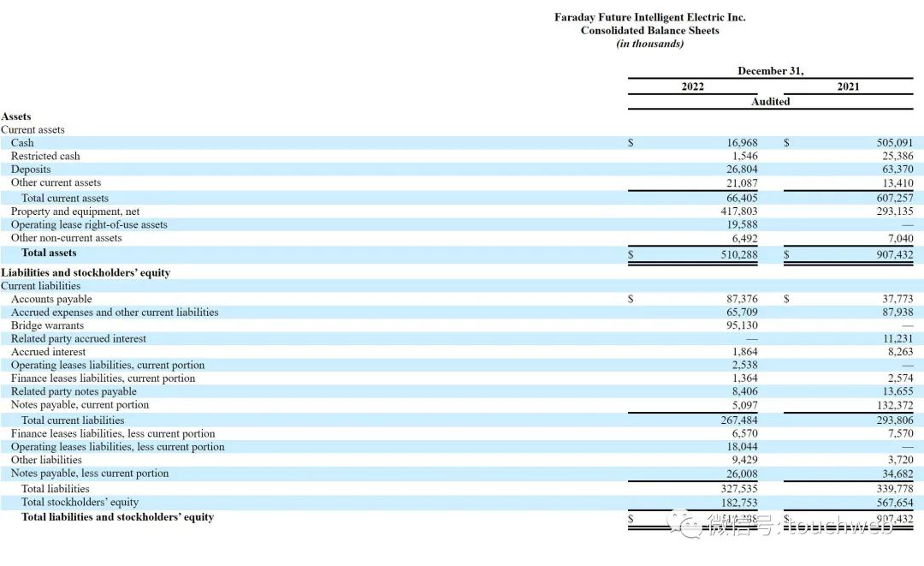Click the '2022' column header

692,86
